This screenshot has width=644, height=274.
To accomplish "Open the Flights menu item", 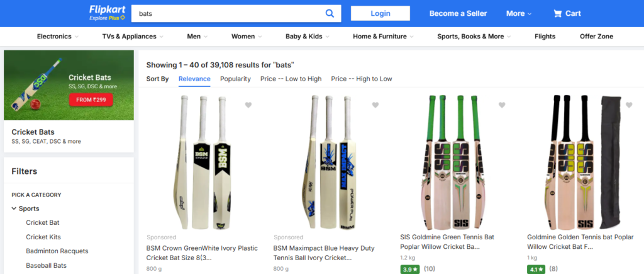I will coord(545,37).
